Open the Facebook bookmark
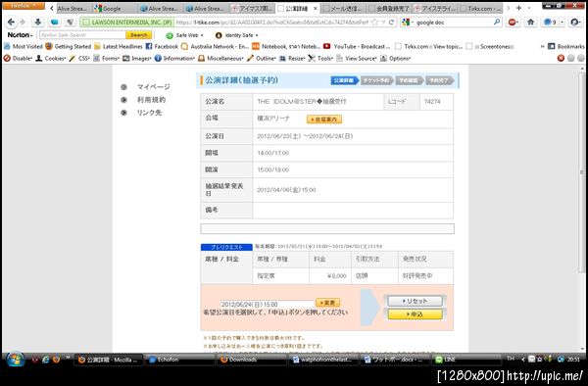This screenshot has width=588, height=386. (162, 46)
